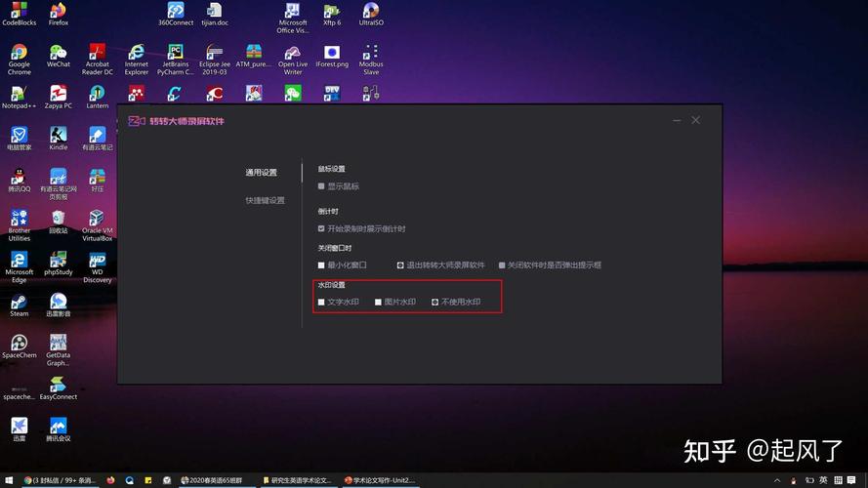Switch to 快捷键设置 tab
This screenshot has width=868, height=488.
tap(266, 200)
